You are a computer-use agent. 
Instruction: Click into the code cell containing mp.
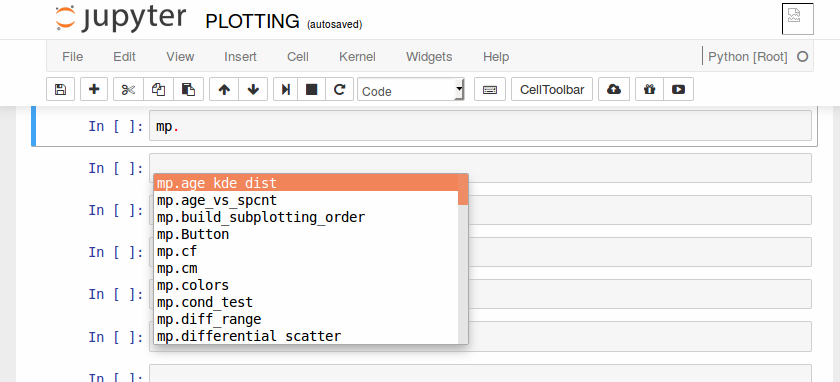[x=480, y=126]
